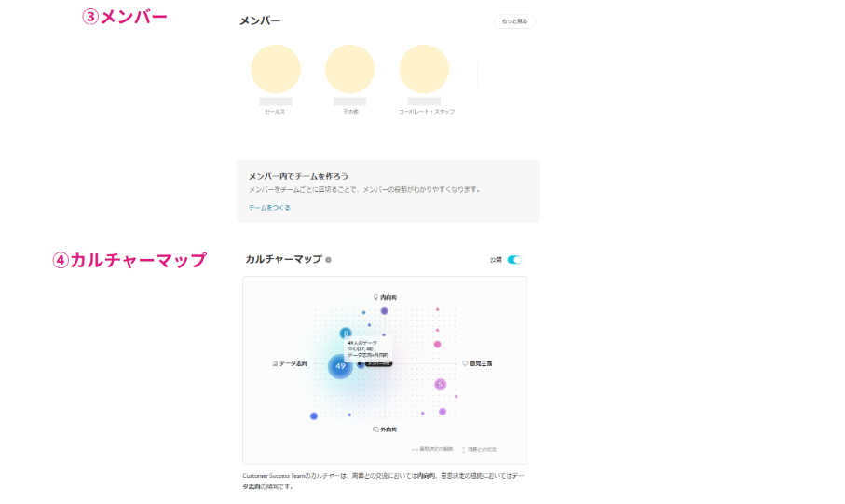Screen dimensions: 845x504
Task: Click the blue bubble labeled 8
Action: coord(346,333)
